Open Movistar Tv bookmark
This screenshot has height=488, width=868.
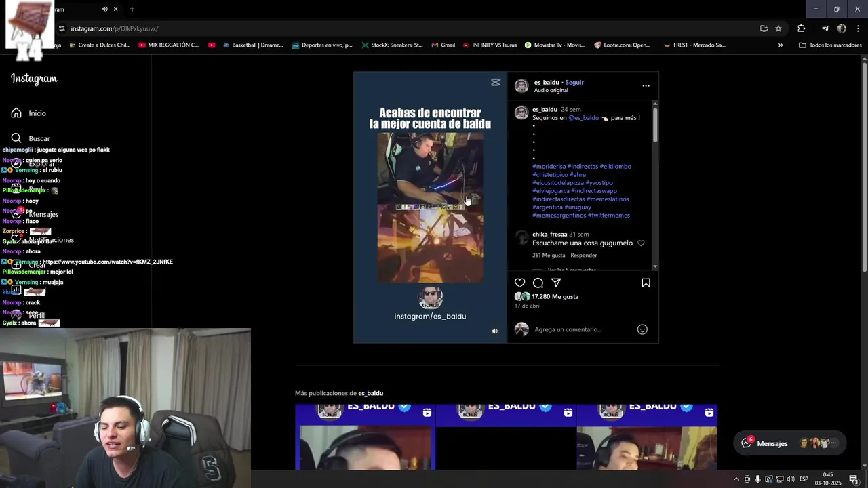tap(555, 45)
